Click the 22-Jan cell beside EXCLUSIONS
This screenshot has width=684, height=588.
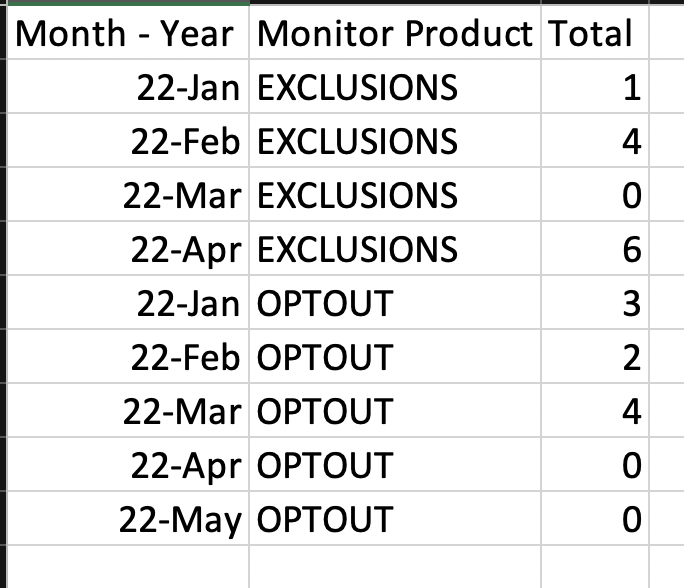coord(128,86)
